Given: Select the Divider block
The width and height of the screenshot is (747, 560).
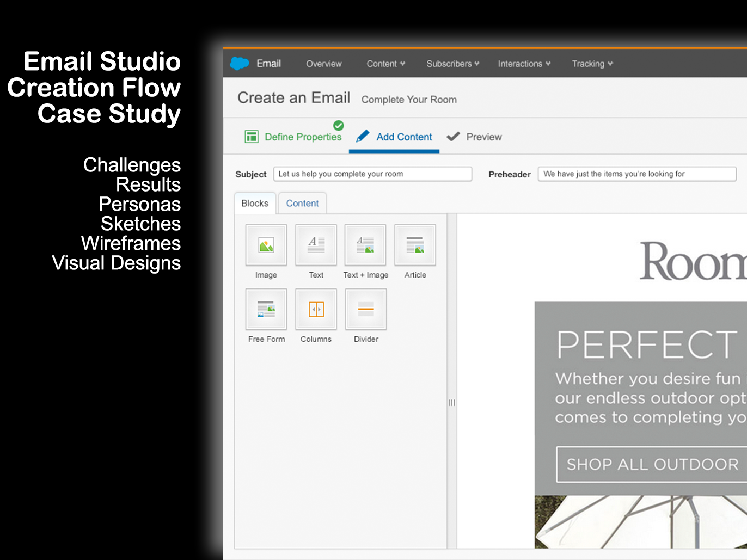Looking at the screenshot, I should pos(366,309).
